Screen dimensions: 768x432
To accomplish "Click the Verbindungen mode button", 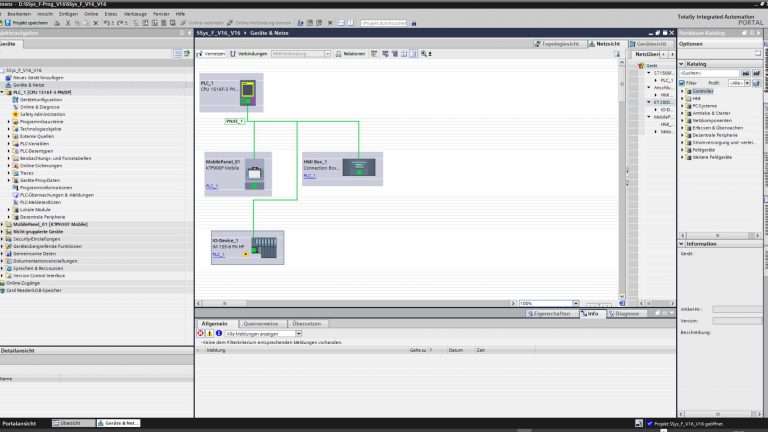I will pyautogui.click(x=249, y=54).
